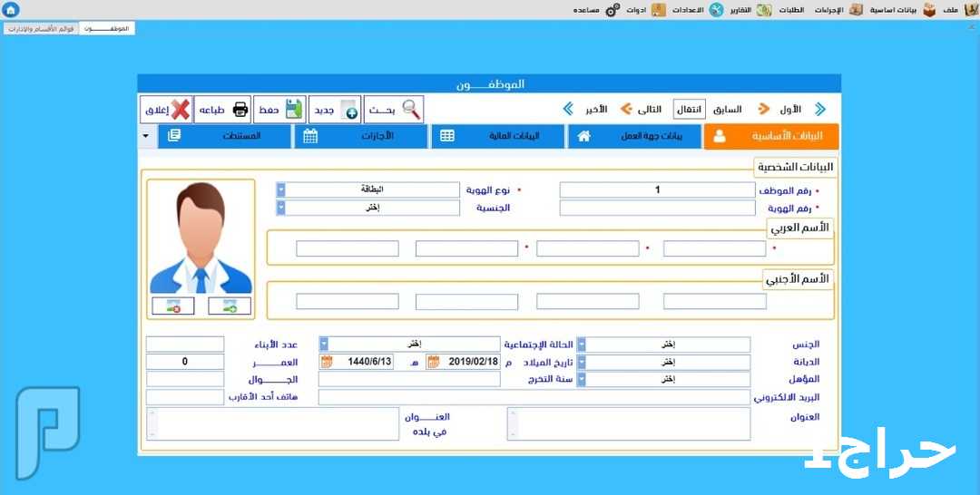The image size is (980, 495).
Task: Click the add employee photo icon
Action: [x=230, y=306]
